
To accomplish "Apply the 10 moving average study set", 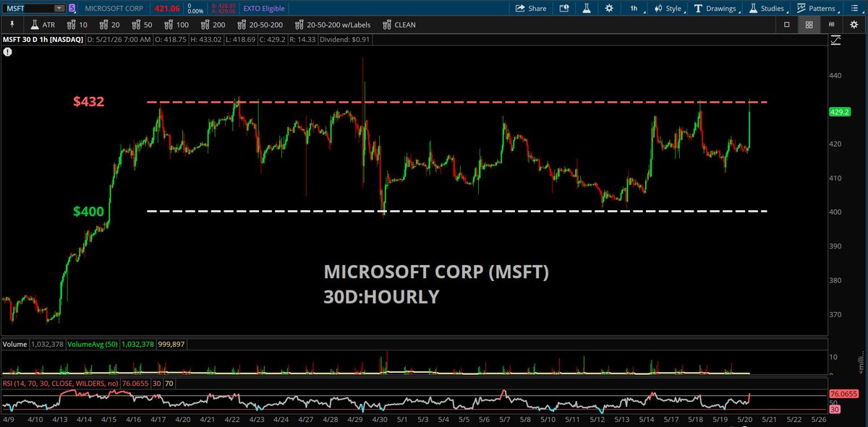I will click(76, 25).
